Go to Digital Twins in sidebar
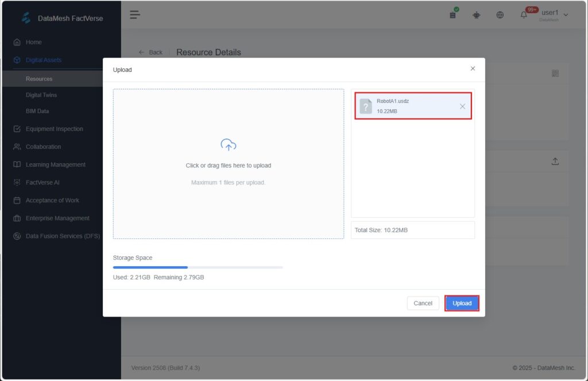 coord(41,95)
